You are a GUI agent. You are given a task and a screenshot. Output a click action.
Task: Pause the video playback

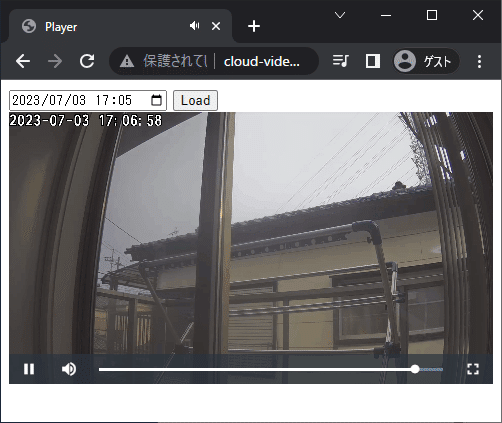point(29,369)
